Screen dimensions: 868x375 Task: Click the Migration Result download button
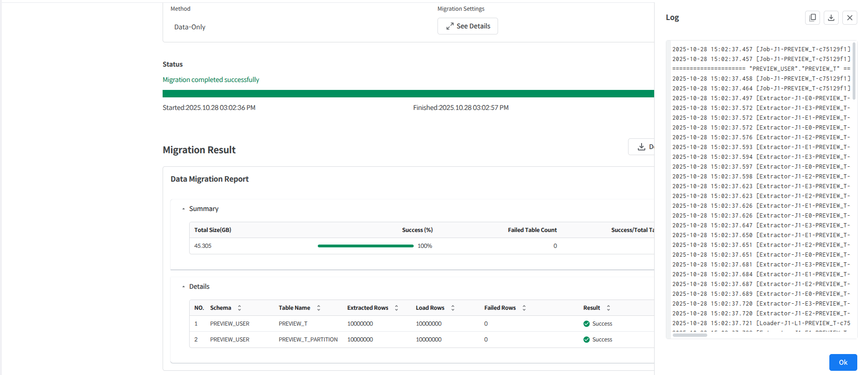[642, 147]
